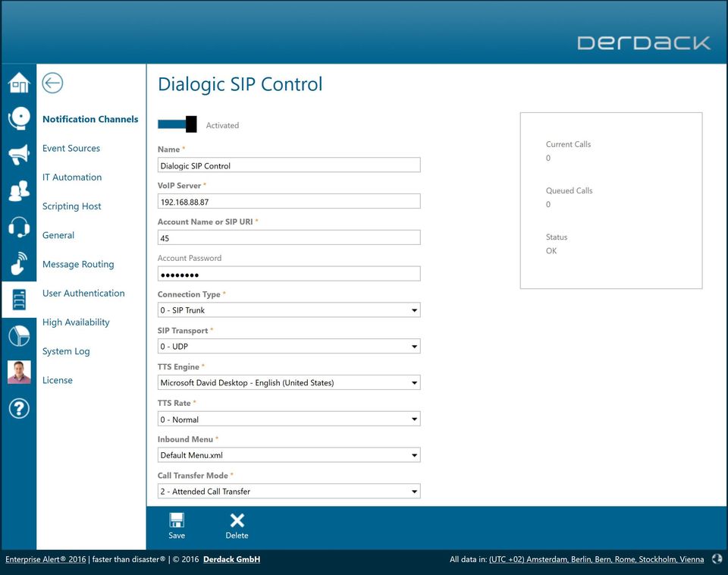
Task: Open the alarm bell alerts icon
Action: (x=19, y=118)
